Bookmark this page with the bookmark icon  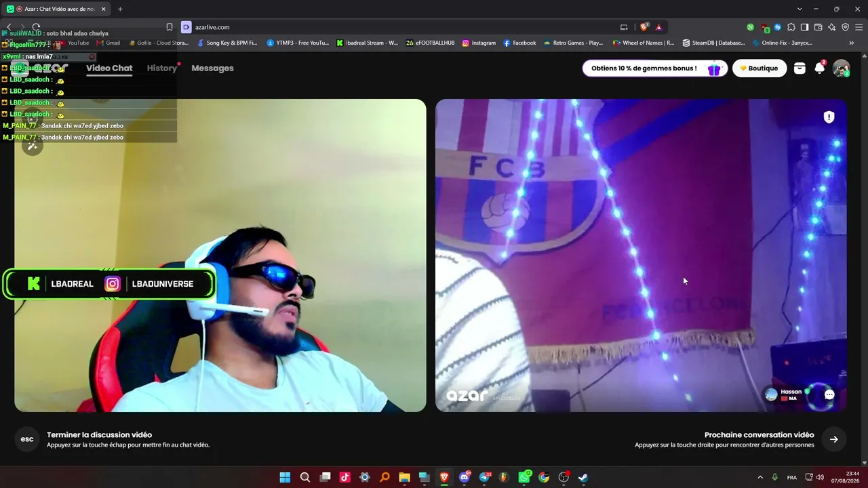click(170, 27)
